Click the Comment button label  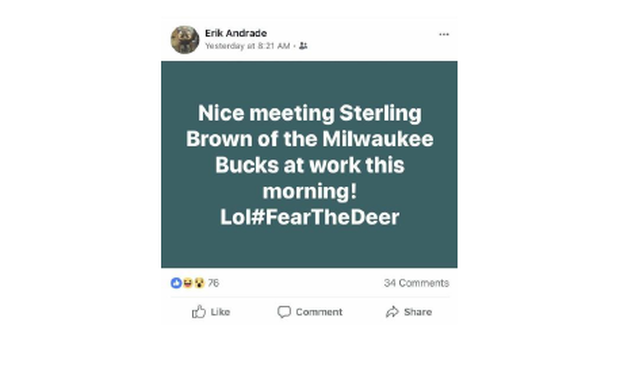coord(319,312)
